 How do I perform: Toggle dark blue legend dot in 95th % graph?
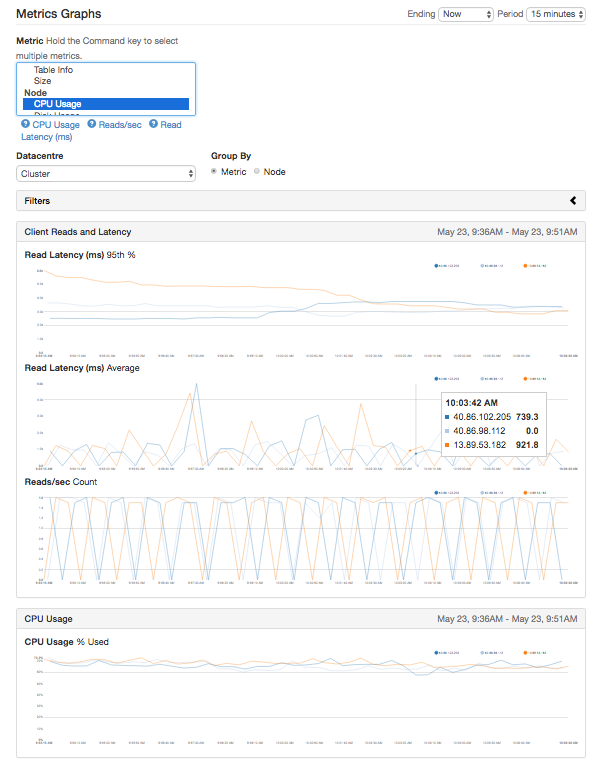(x=436, y=266)
